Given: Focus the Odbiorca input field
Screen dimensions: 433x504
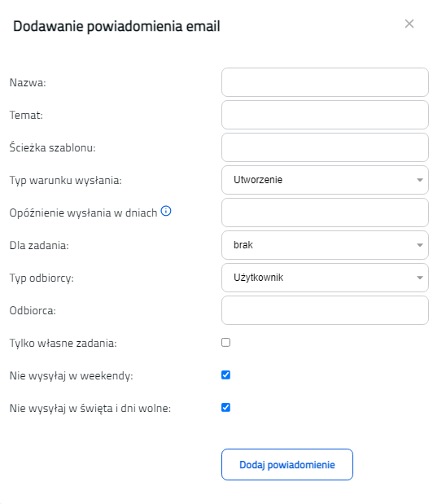Looking at the screenshot, I should tap(325, 310).
